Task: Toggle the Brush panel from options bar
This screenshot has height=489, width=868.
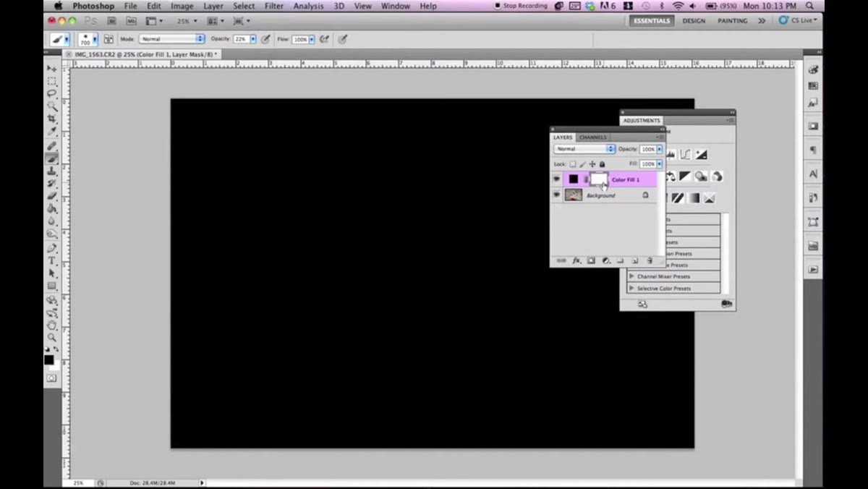Action: click(x=109, y=39)
